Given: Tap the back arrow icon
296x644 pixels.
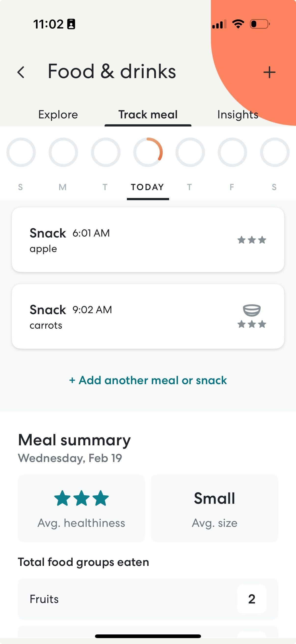Looking at the screenshot, I should (x=21, y=72).
